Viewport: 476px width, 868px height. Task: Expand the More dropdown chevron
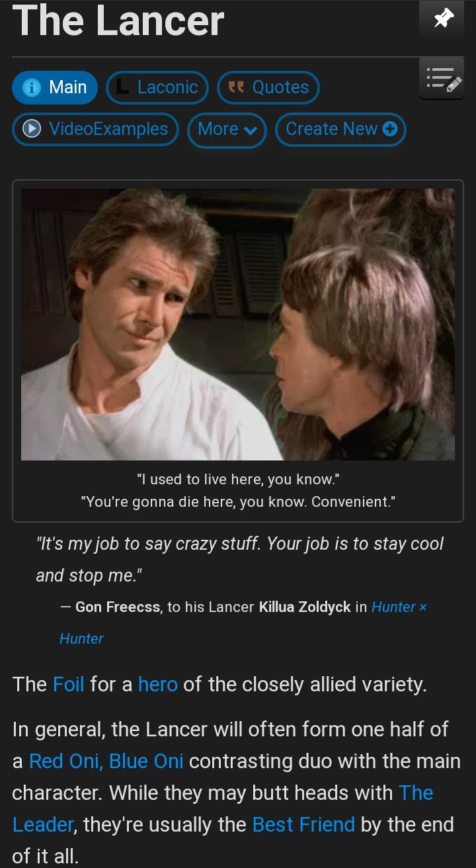(250, 130)
